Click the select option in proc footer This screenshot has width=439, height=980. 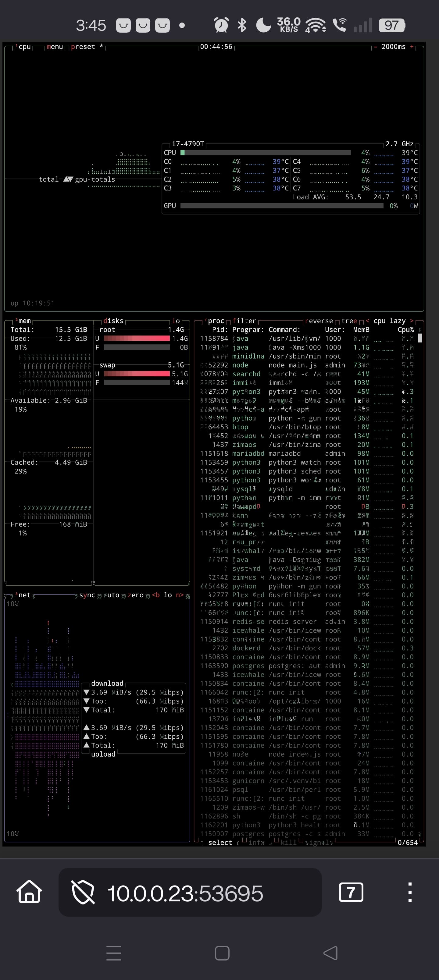220,842
